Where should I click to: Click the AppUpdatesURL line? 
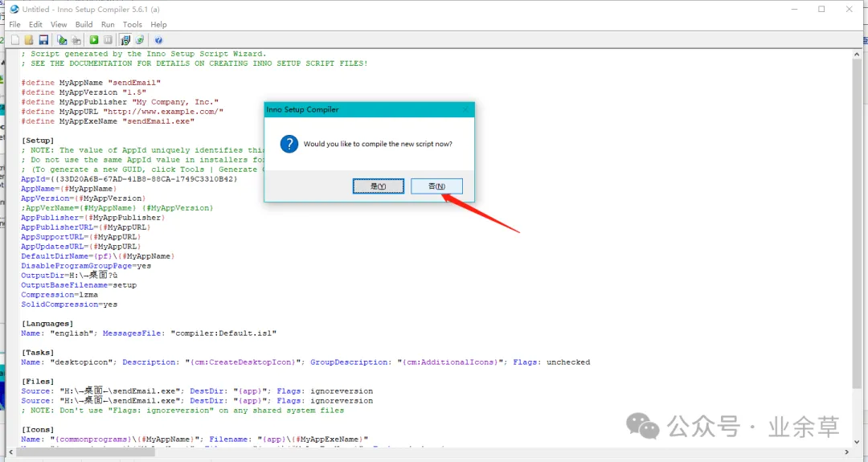pyautogui.click(x=81, y=247)
